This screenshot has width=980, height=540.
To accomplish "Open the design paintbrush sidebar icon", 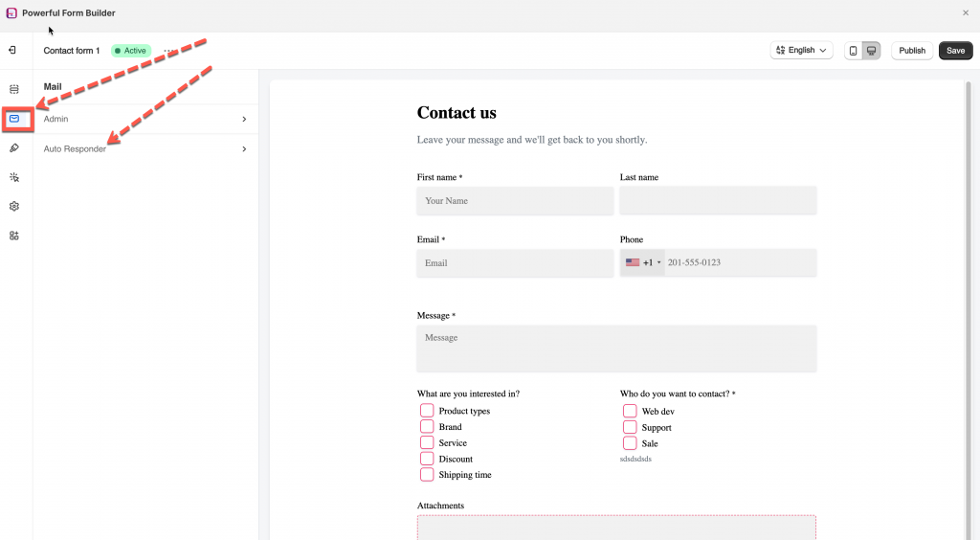I will [14, 147].
